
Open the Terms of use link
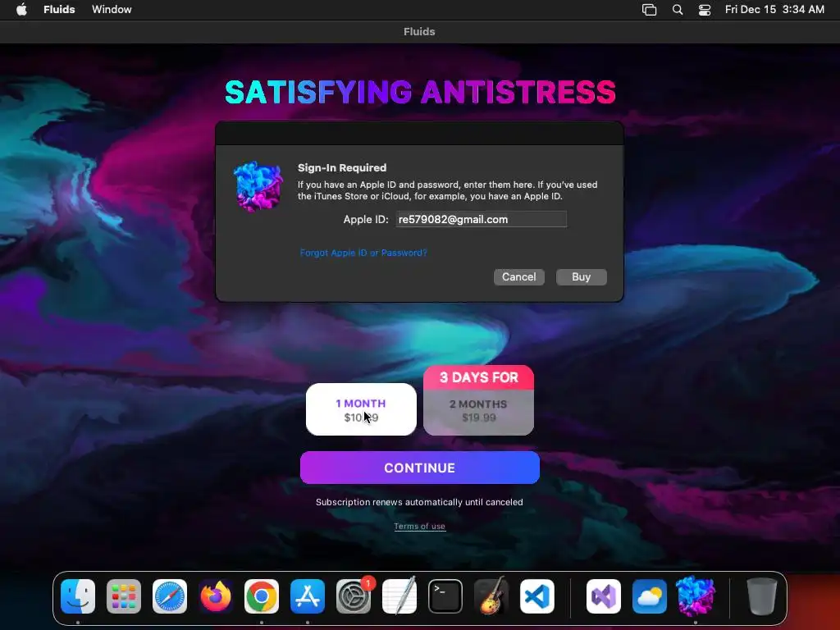pos(419,526)
